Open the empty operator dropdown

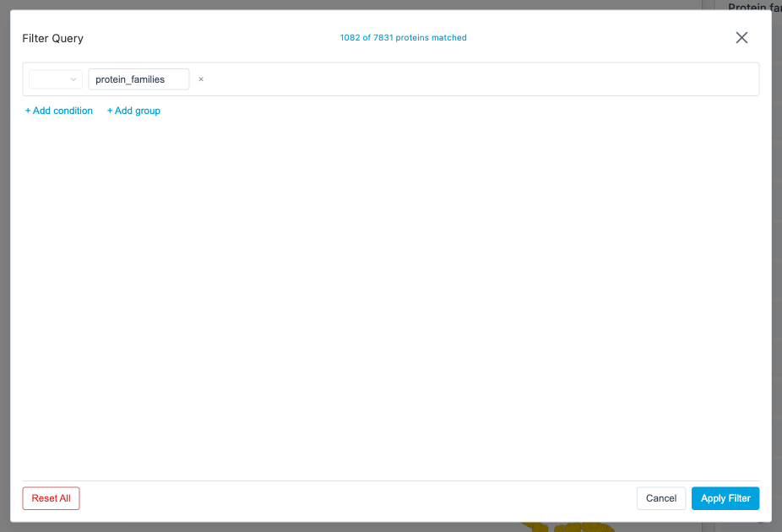point(56,79)
